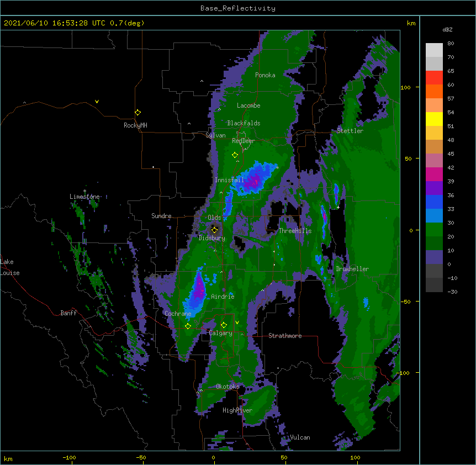This screenshot has height=465, width=476.
Task: Click the 65 value in the dBZ legend
Action: click(451, 71)
